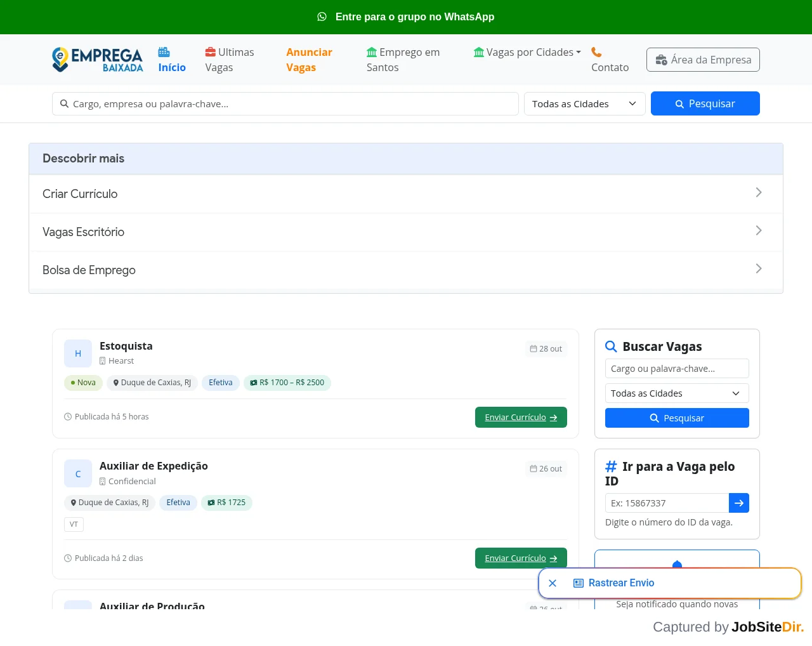The image size is (812, 646).
Task: Click the Área da Empresa button
Action: pos(703,60)
